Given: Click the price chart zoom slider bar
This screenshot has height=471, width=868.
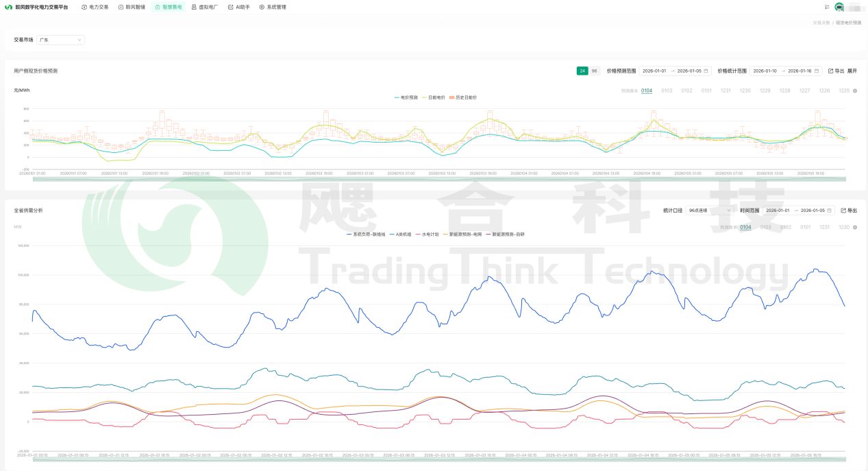Looking at the screenshot, I should (x=438, y=179).
